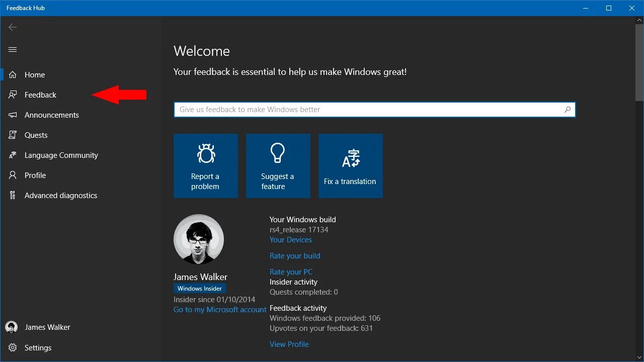Click inside the Give us feedback search field

pos(352,109)
